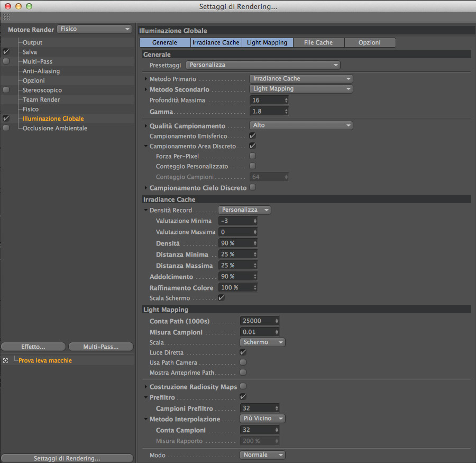
Task: Select Anti-Aliasing in the settings list
Action: point(41,71)
